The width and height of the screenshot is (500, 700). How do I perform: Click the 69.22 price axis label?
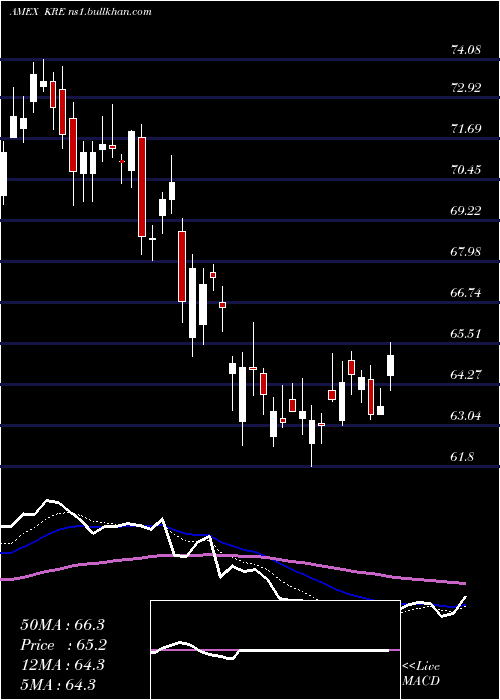click(x=466, y=211)
